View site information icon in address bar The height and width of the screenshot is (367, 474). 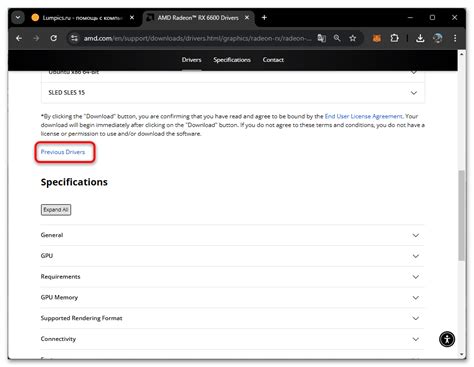point(74,38)
